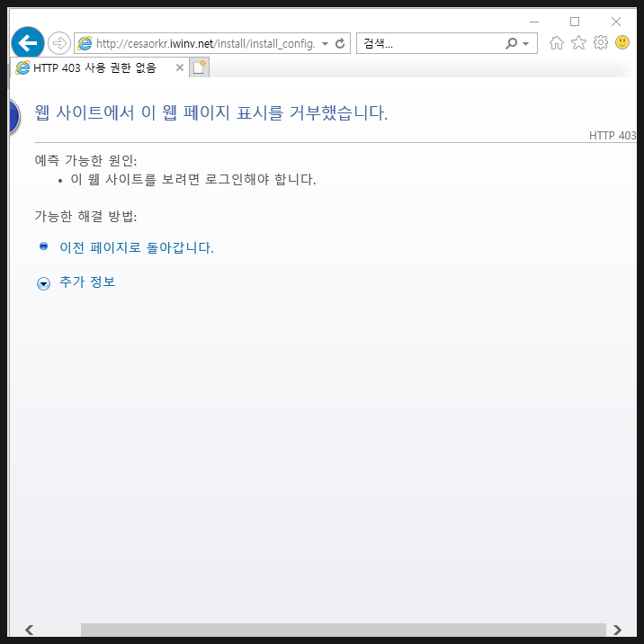644x644 pixels.
Task: Open favorites star icon
Action: tap(578, 42)
